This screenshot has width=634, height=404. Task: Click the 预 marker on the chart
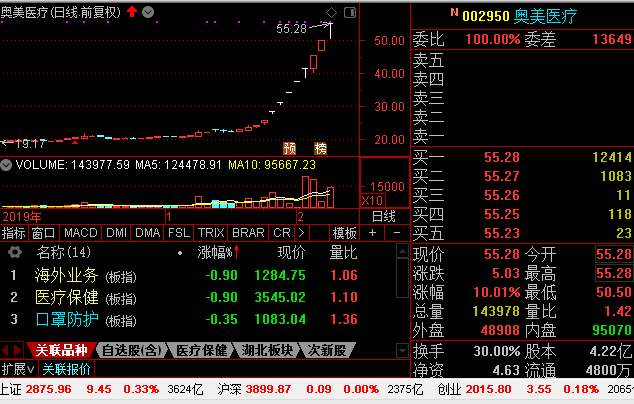(x=290, y=148)
